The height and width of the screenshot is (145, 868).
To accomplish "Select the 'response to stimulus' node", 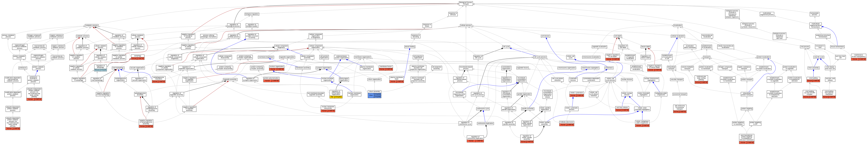I will (453, 14).
